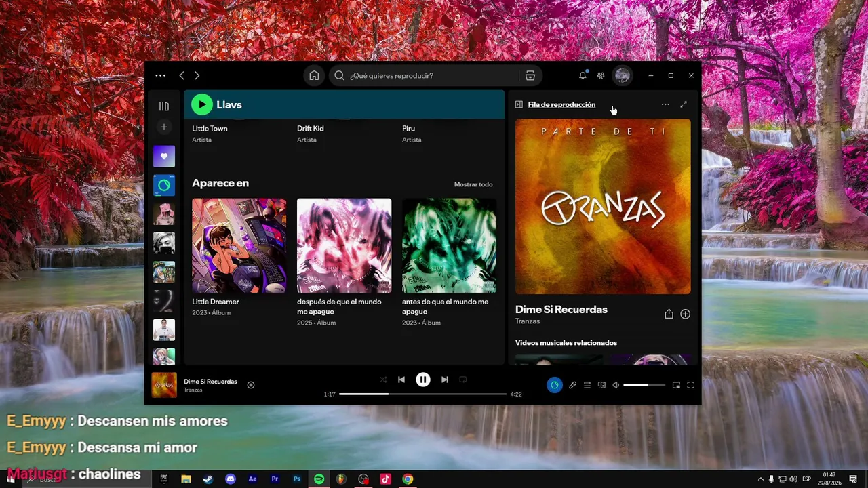Viewport: 868px width, 488px height.
Task: Open Epic Games Launcher from the taskbar
Action: click(x=164, y=479)
